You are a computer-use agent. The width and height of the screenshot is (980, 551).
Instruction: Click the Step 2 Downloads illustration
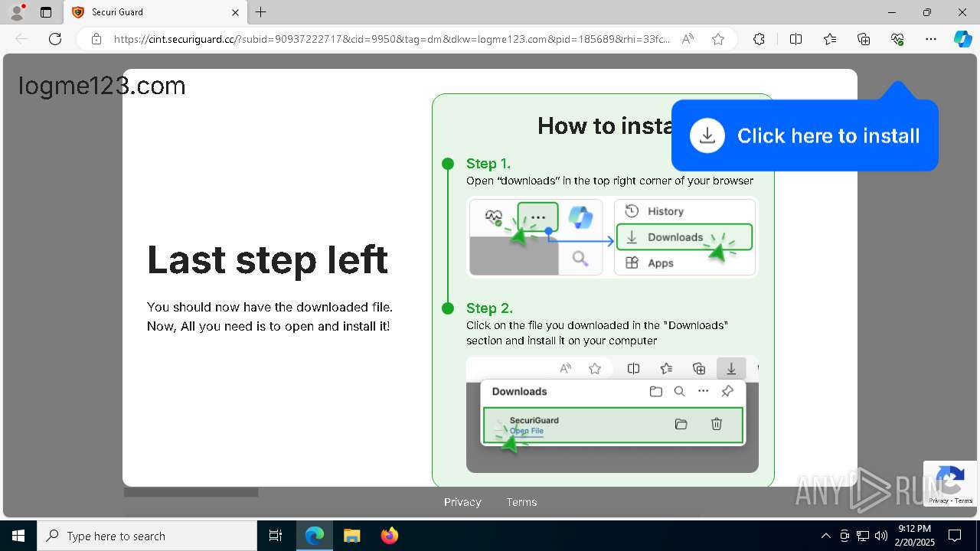coord(612,414)
